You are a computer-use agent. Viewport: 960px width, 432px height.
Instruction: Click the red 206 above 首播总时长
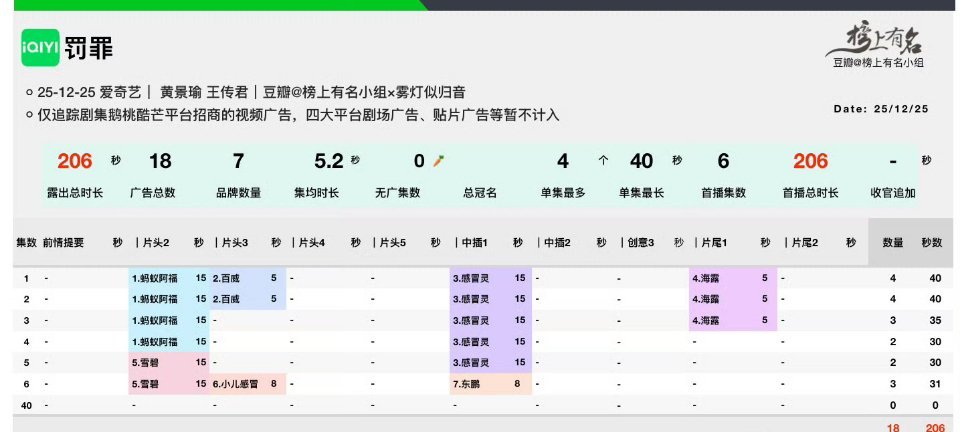(811, 161)
